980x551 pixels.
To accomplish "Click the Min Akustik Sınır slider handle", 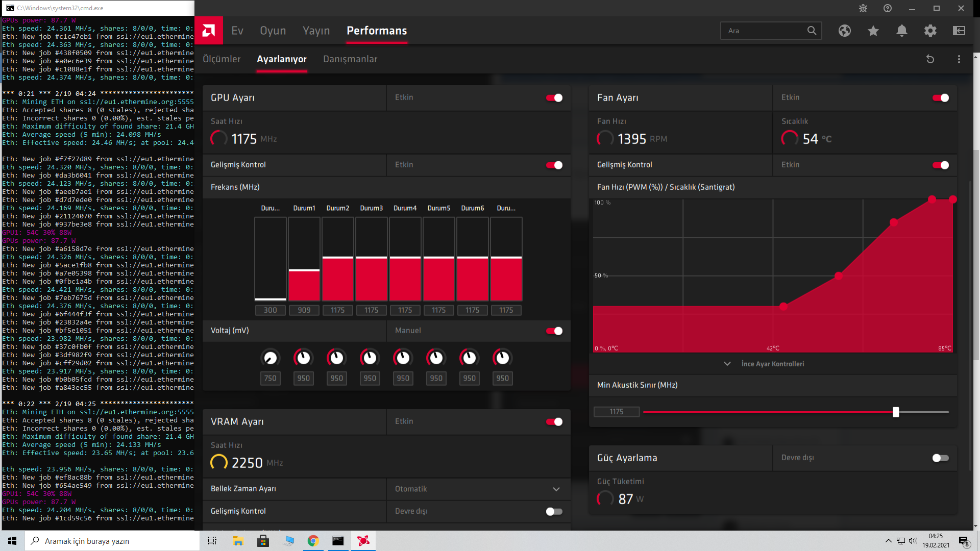I will [x=896, y=412].
